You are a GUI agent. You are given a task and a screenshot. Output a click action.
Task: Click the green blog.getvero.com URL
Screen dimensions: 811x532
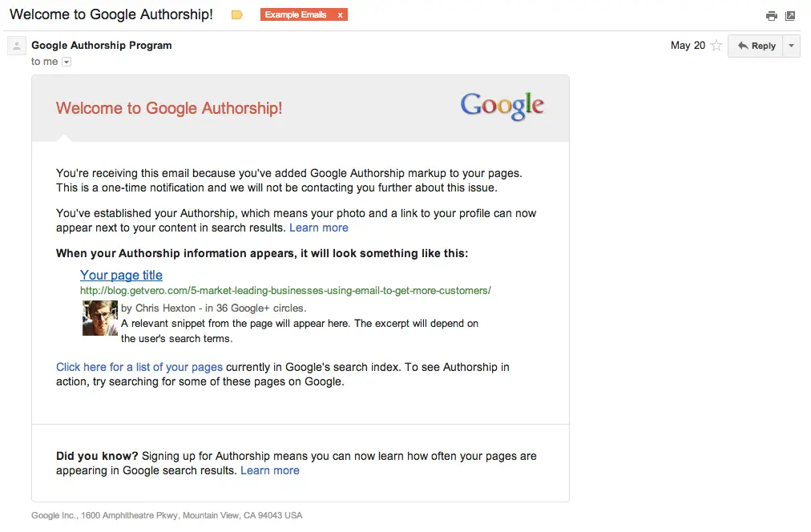coord(285,290)
